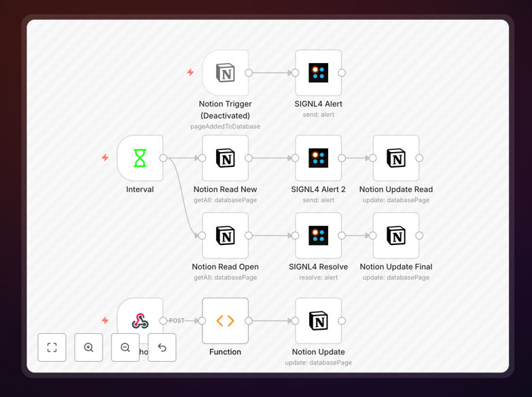This screenshot has width=532, height=397.
Task: Click the output connector of Interval node
Action: [x=163, y=158]
